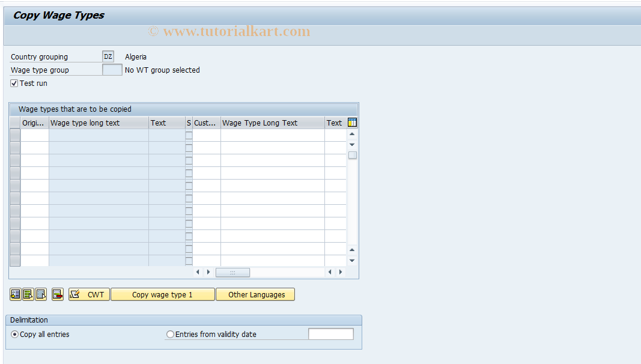
Task: Toggle the Test run checkbox
Action: click(x=14, y=83)
